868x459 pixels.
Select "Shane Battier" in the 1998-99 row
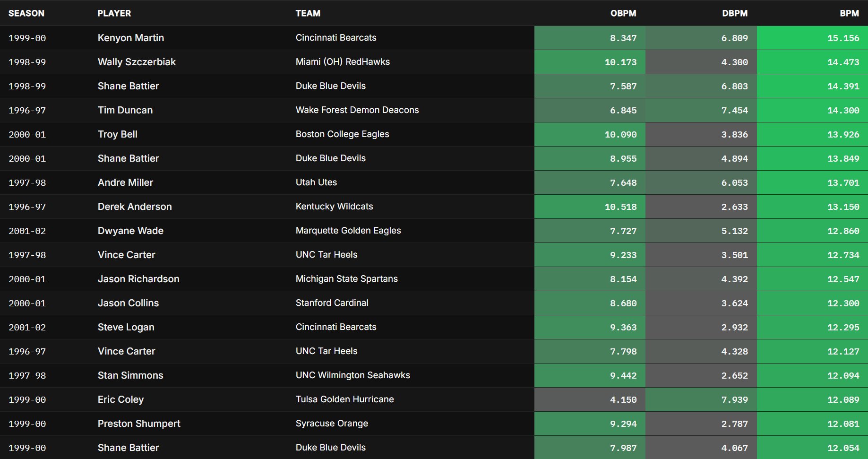[x=129, y=86]
